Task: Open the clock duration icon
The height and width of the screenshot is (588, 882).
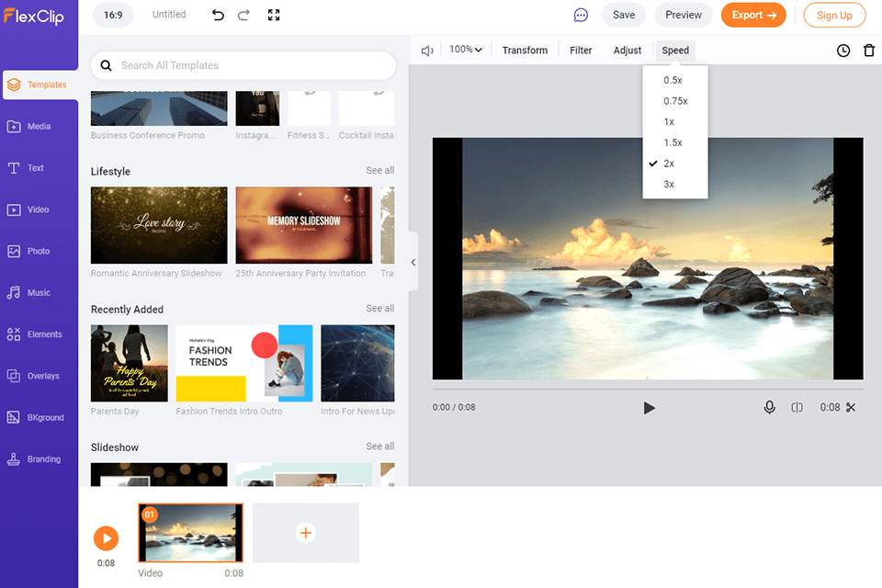Action: click(x=843, y=51)
